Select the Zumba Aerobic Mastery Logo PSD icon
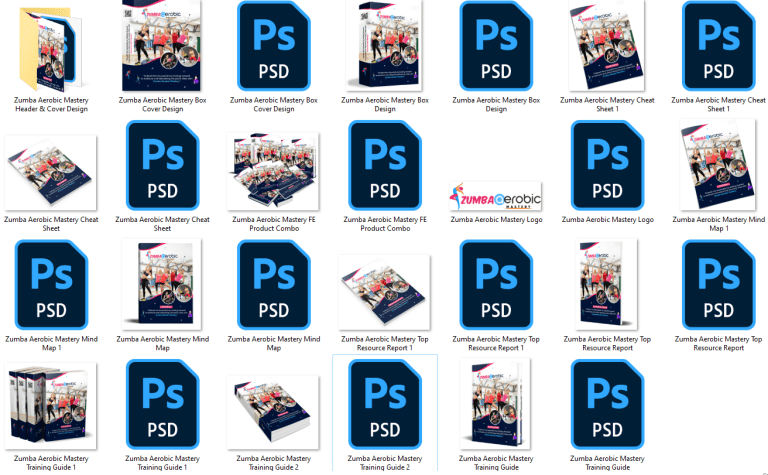This screenshot has height=475, width=768. [x=607, y=165]
